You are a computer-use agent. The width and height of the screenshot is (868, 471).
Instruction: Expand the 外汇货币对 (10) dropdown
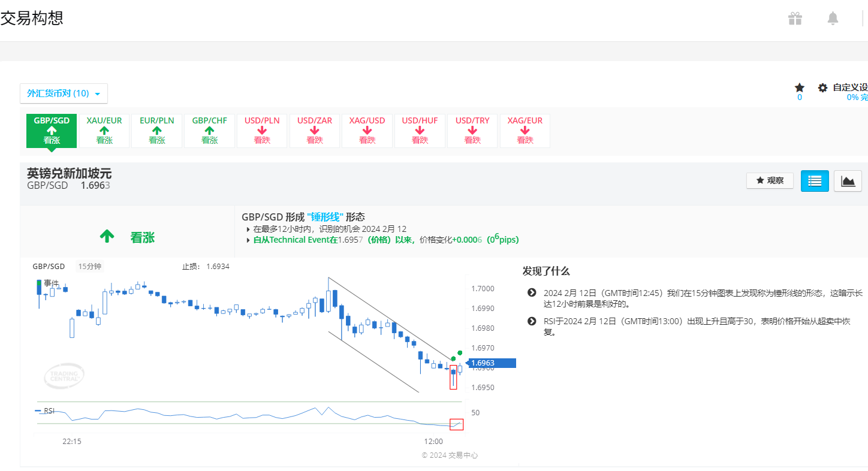point(64,93)
